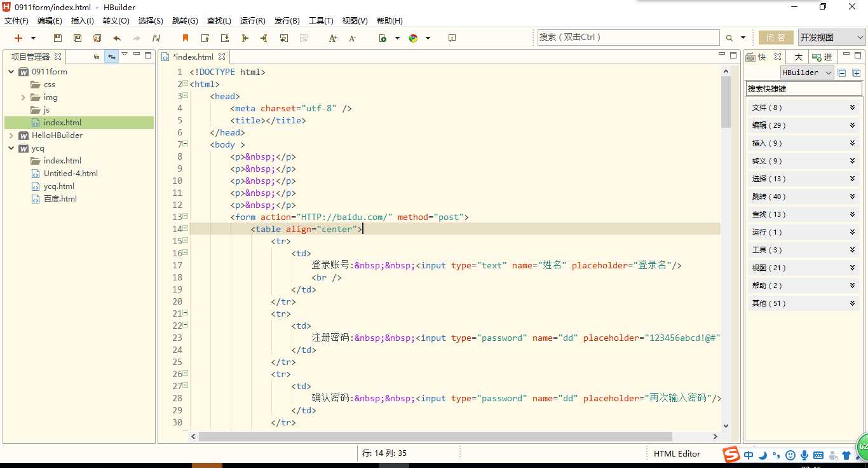Click the 行: 14 列: 35 status text
Image resolution: width=868 pixels, height=468 pixels.
(384, 453)
